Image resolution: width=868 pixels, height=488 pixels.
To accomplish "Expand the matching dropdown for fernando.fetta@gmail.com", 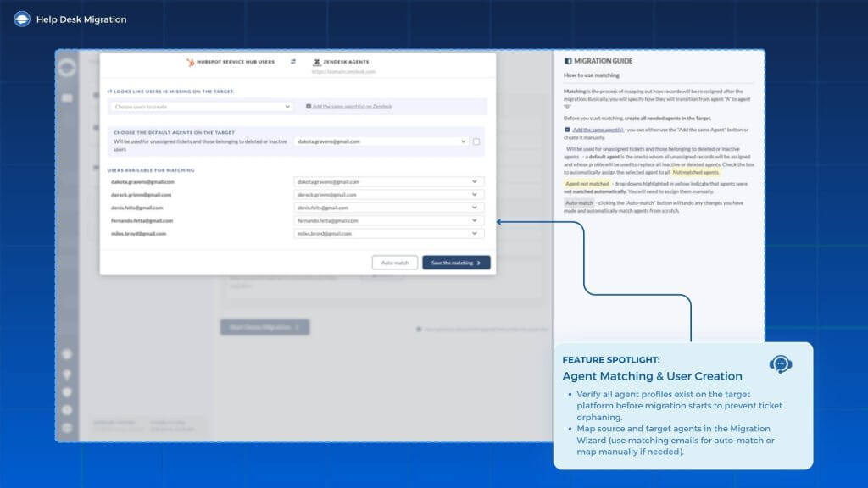I will coord(388,220).
